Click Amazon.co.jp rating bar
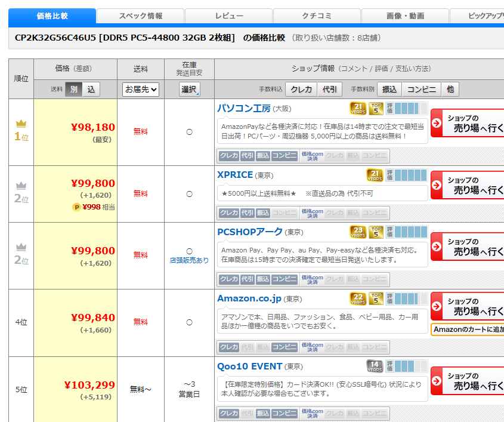This screenshot has height=422, width=504. [407, 298]
